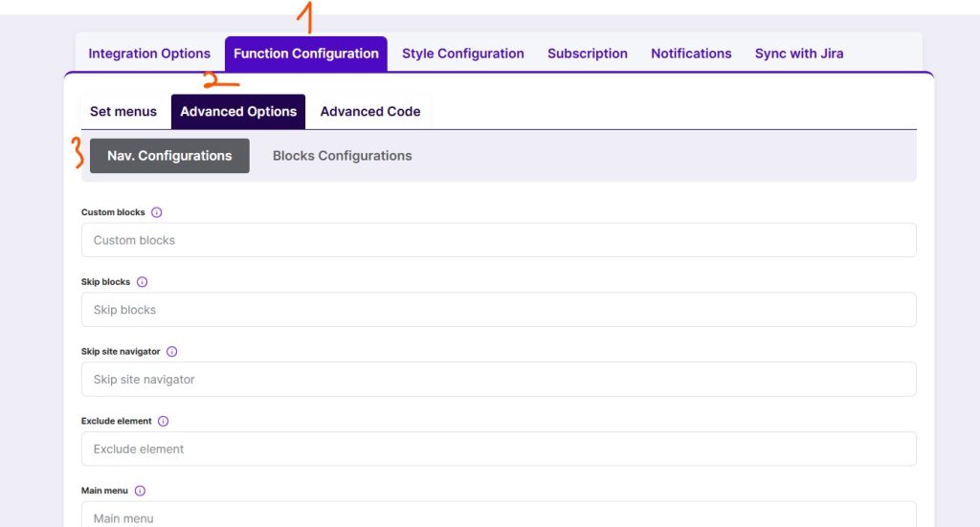Screen dimensions: 980x527
Task: Click the Exclude element field label
Action: 116,422
